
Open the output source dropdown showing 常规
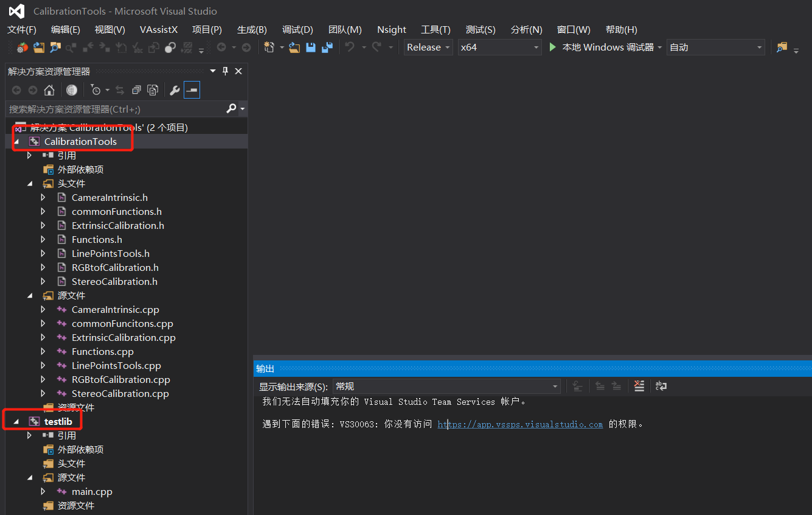[446, 386]
